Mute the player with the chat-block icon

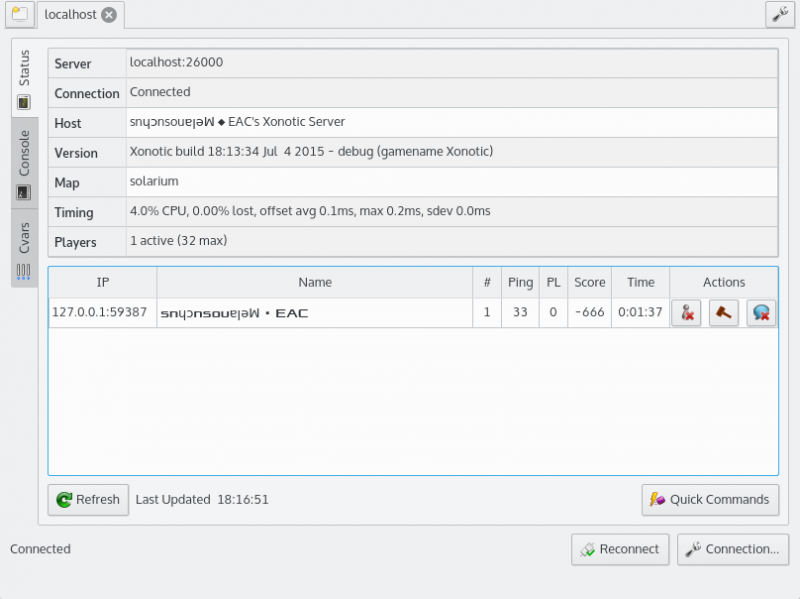point(761,312)
